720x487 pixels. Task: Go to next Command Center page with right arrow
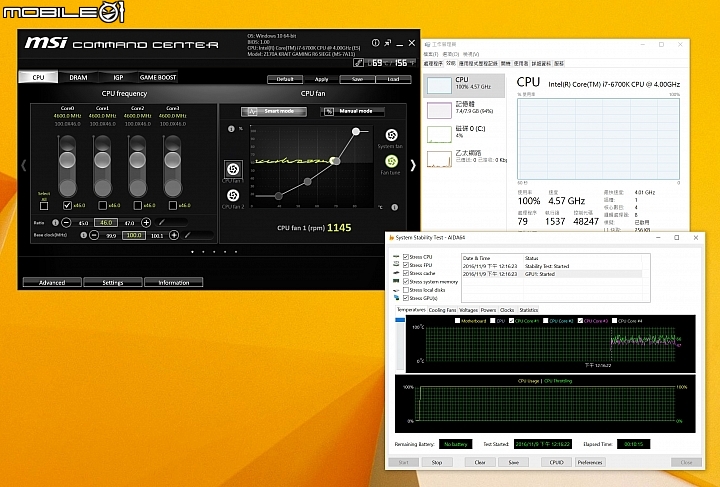pos(413,165)
